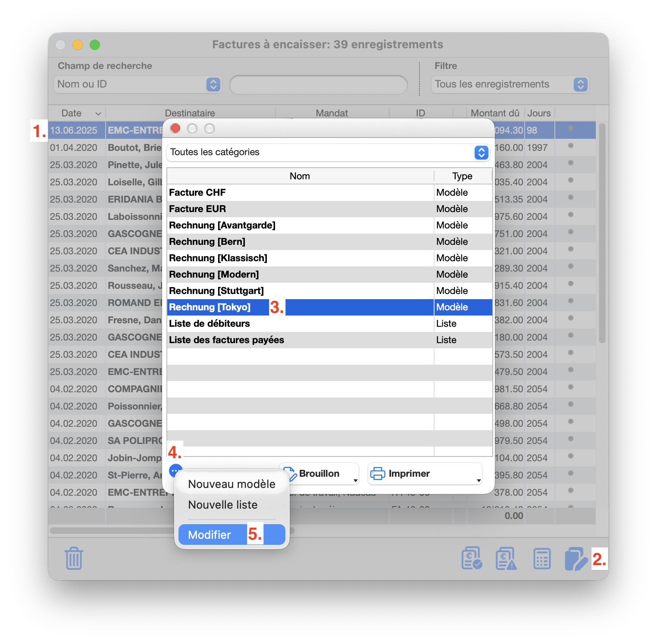
Task: Expand the Imprimer button arrow menu
Action: point(479,480)
